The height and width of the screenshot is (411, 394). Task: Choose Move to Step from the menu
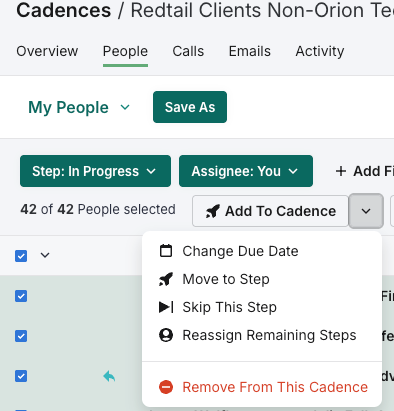[x=262, y=279]
